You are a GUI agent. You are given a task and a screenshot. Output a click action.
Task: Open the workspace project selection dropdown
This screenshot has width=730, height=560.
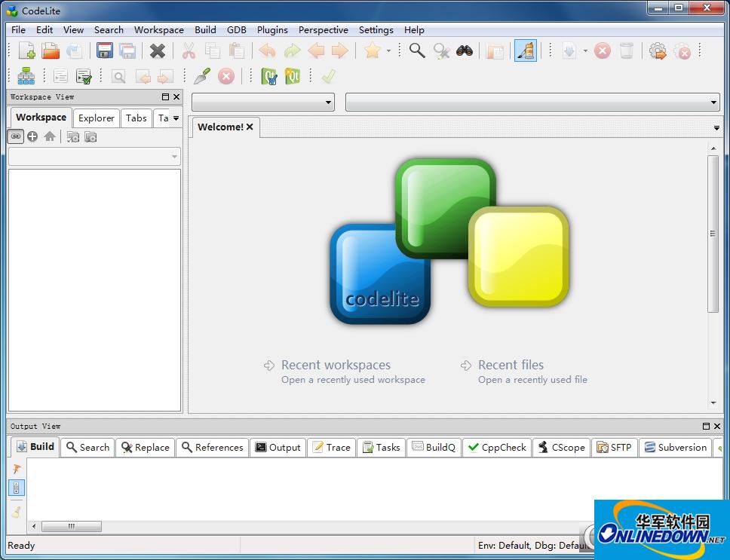[x=94, y=156]
